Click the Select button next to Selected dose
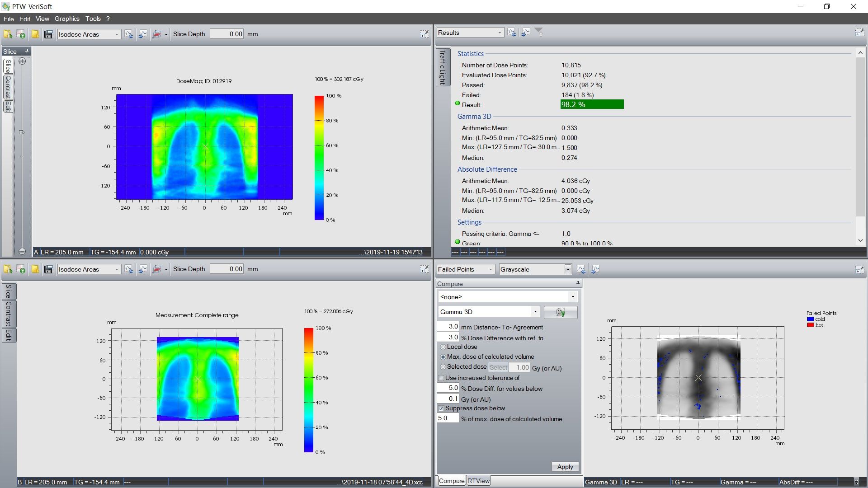 coord(498,368)
